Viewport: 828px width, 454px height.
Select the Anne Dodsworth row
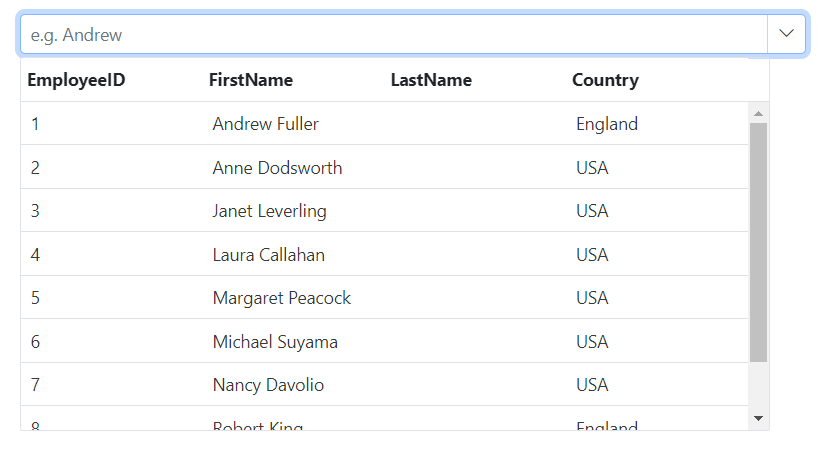384,167
